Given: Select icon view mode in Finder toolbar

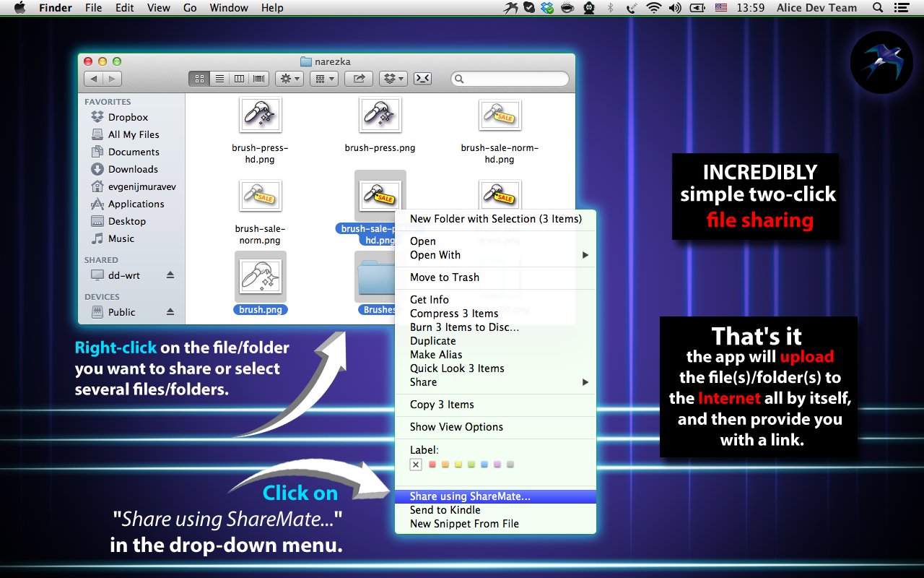Looking at the screenshot, I should [x=200, y=79].
